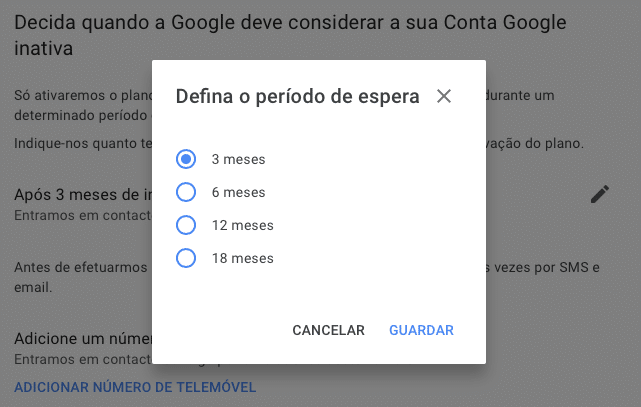Click the Antes de efetuarmos paragraph
The image size is (641, 407).
tap(80, 267)
